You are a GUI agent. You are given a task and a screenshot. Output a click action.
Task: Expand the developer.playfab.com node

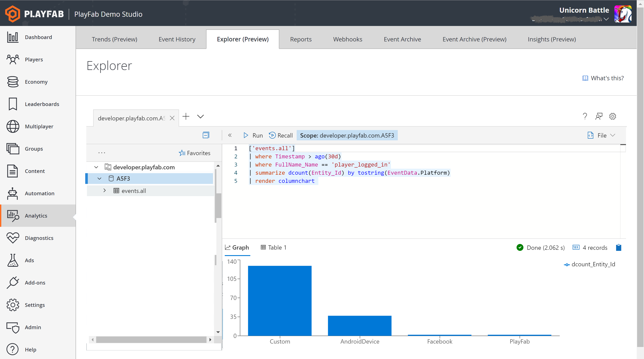(x=96, y=167)
